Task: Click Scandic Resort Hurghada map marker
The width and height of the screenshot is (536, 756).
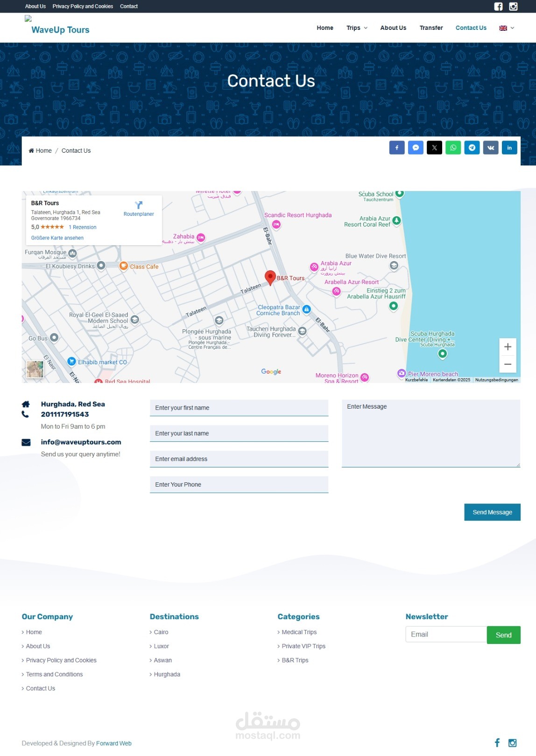Action: coord(276,225)
